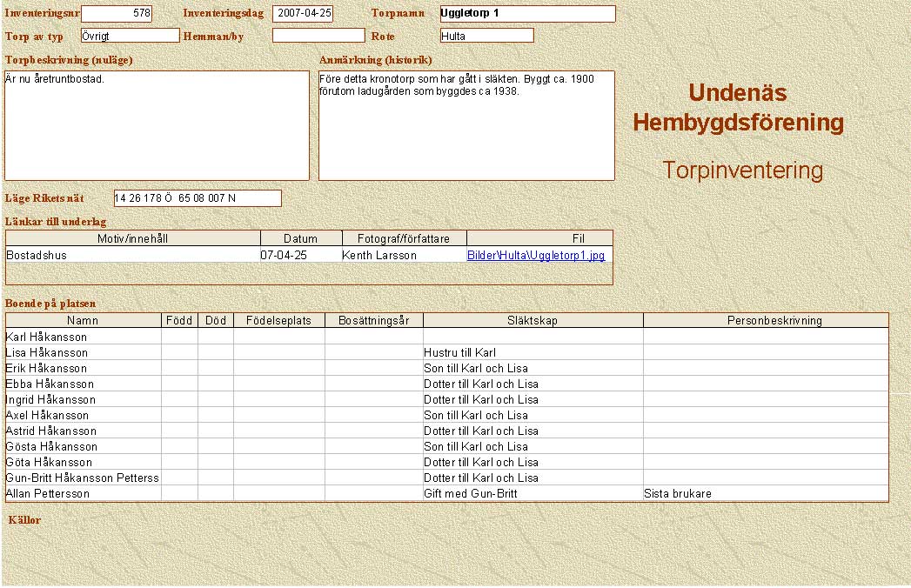Click the Namn column header
Viewport: 911px width, 588px height.
pyautogui.click(x=83, y=321)
